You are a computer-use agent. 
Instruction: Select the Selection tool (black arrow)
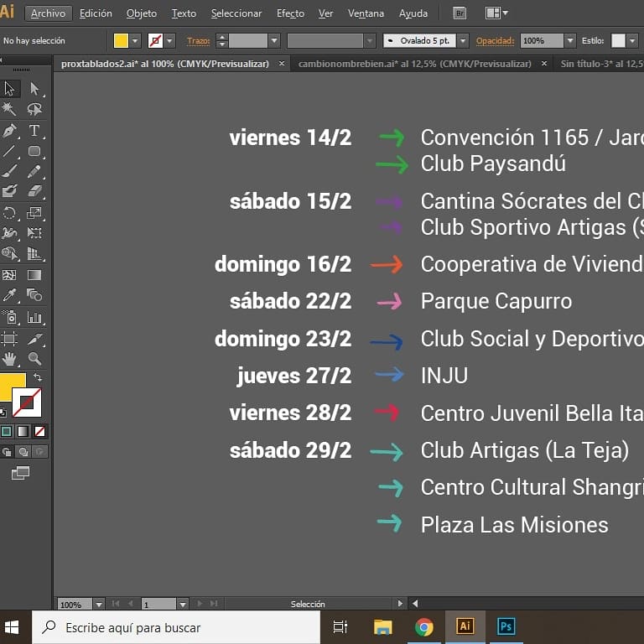tap(9, 89)
